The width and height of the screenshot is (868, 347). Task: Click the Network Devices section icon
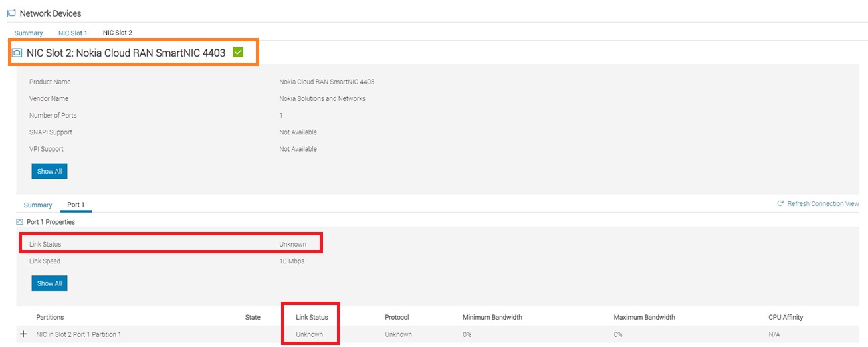(11, 13)
